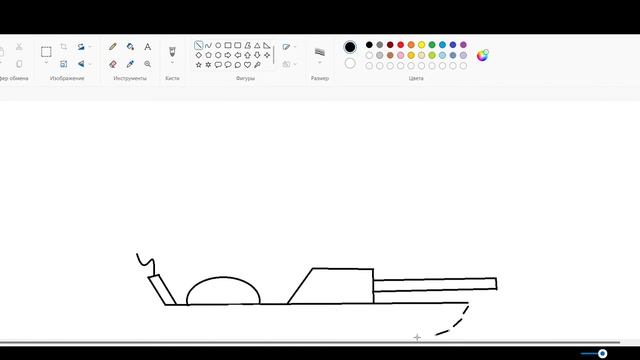Viewport: 640px width, 360px height.
Task: Pick the Right arrow shape
Action: pos(228,55)
